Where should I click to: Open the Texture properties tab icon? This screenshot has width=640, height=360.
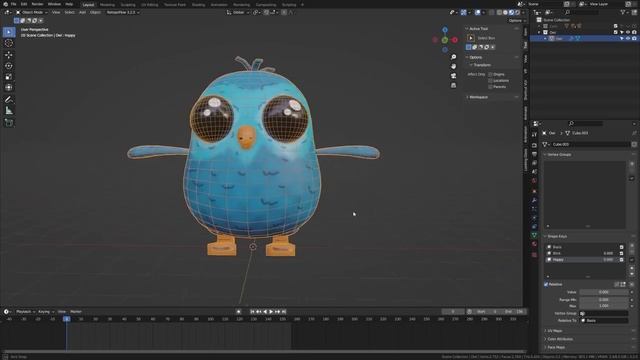click(x=534, y=255)
